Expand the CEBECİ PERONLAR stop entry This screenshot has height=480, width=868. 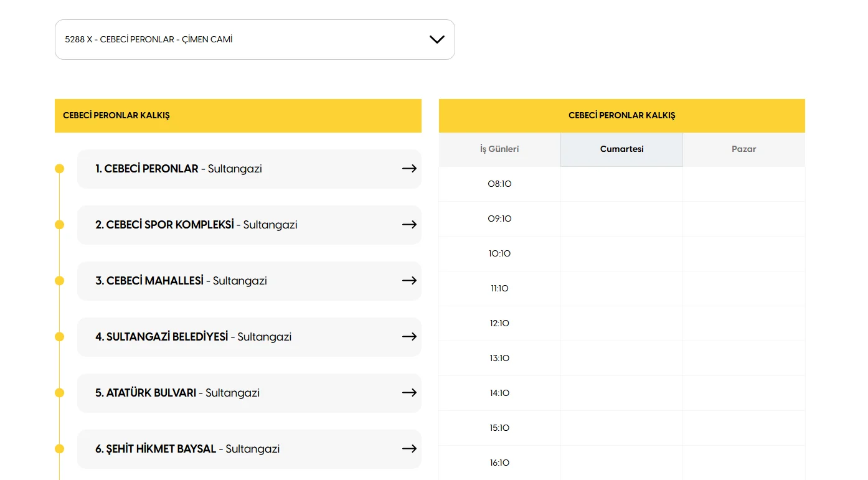tap(249, 169)
